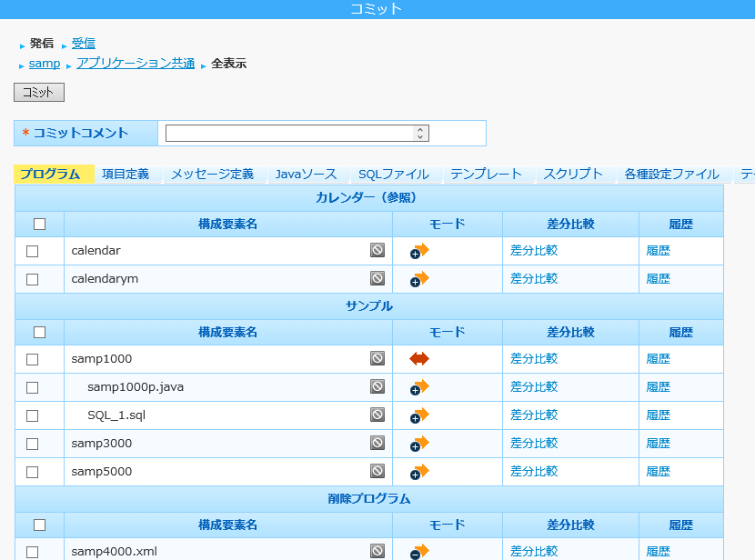This screenshot has height=560, width=755.
Task: Click the prohibit icon in samp5000 row
Action: tap(377, 472)
